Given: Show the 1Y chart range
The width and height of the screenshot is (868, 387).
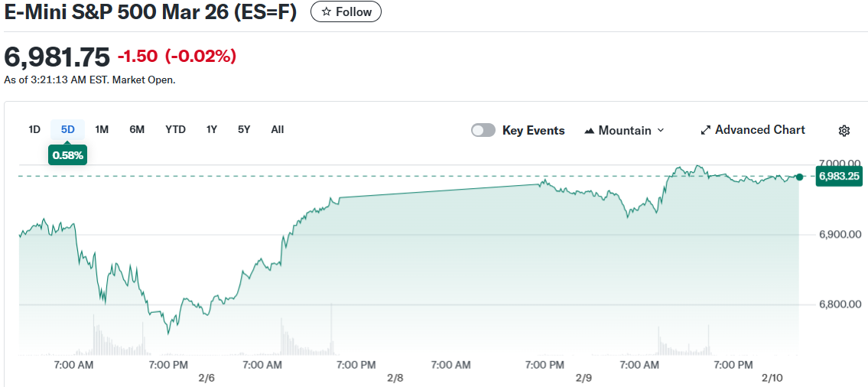Looking at the screenshot, I should pyautogui.click(x=212, y=130).
